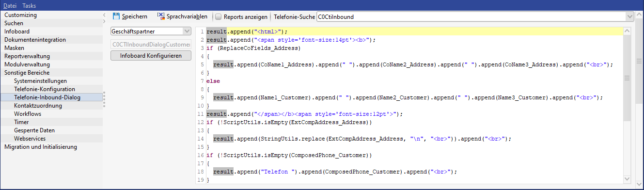Select Customizing in the sidebar

point(20,15)
